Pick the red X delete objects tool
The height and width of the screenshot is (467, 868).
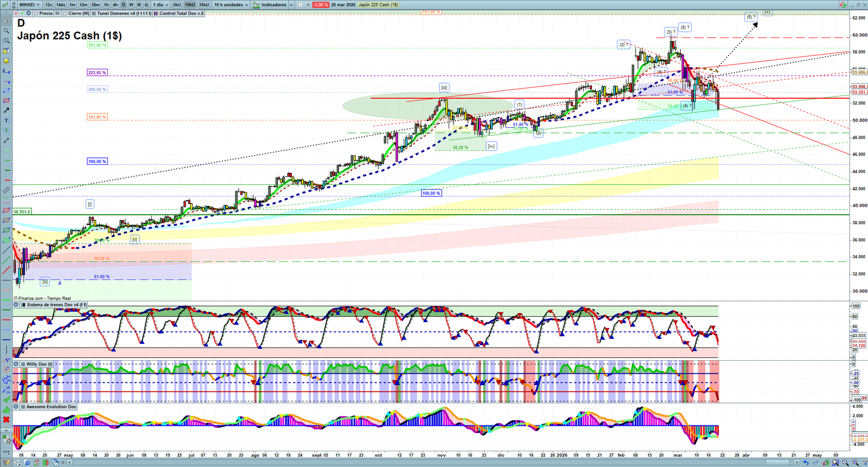pyautogui.click(x=6, y=420)
